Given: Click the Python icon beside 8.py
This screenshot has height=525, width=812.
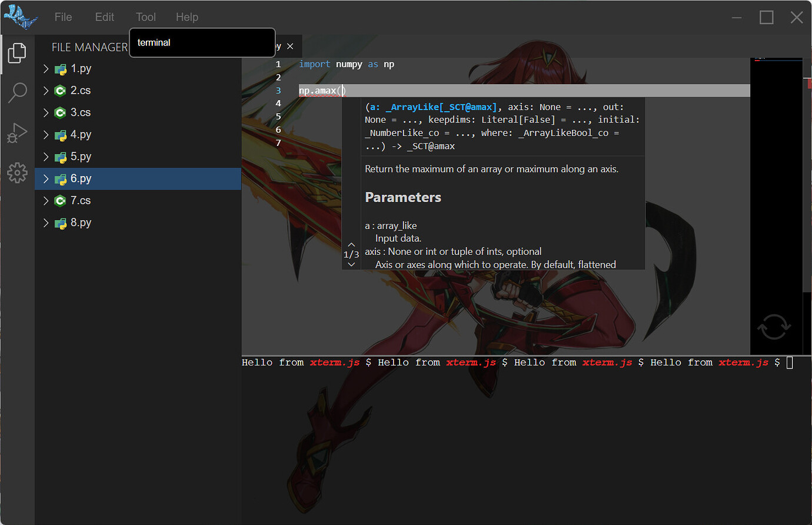Looking at the screenshot, I should click(x=61, y=222).
